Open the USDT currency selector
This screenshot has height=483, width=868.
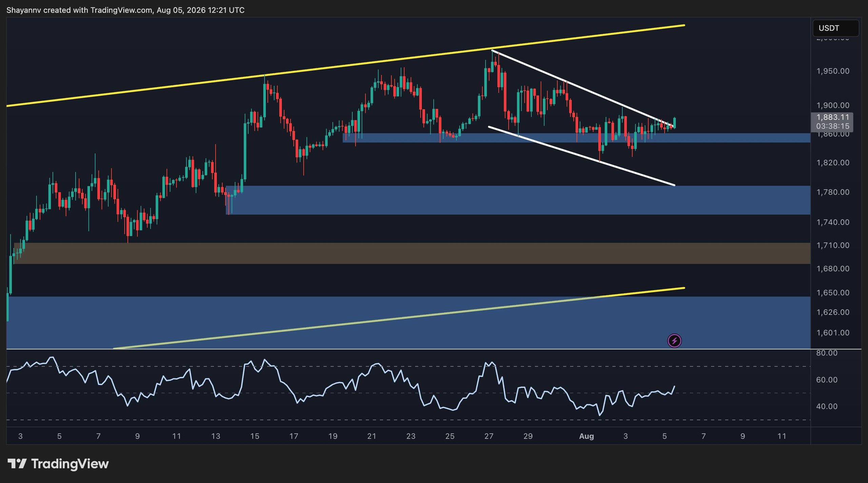point(835,28)
